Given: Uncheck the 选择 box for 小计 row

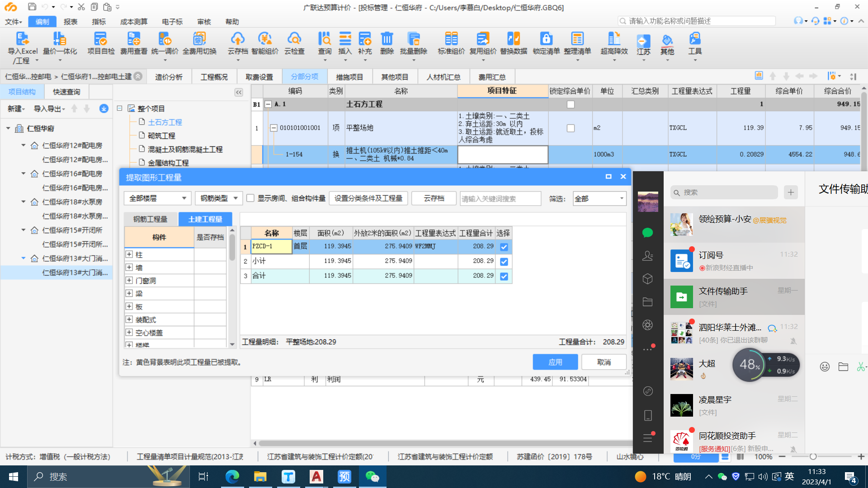Looking at the screenshot, I should click(x=504, y=262).
